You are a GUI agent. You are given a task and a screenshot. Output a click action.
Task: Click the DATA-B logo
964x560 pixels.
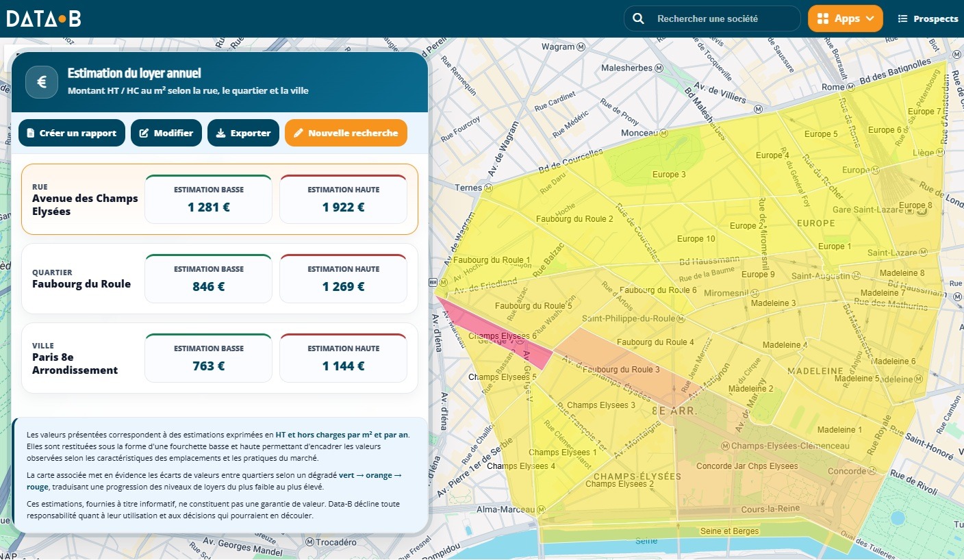44,18
